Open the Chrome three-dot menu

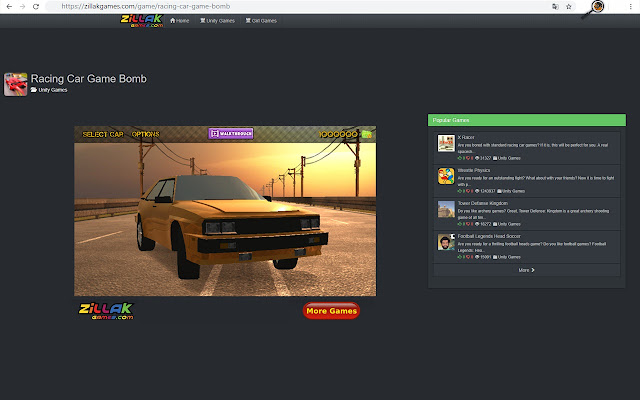(x=631, y=7)
